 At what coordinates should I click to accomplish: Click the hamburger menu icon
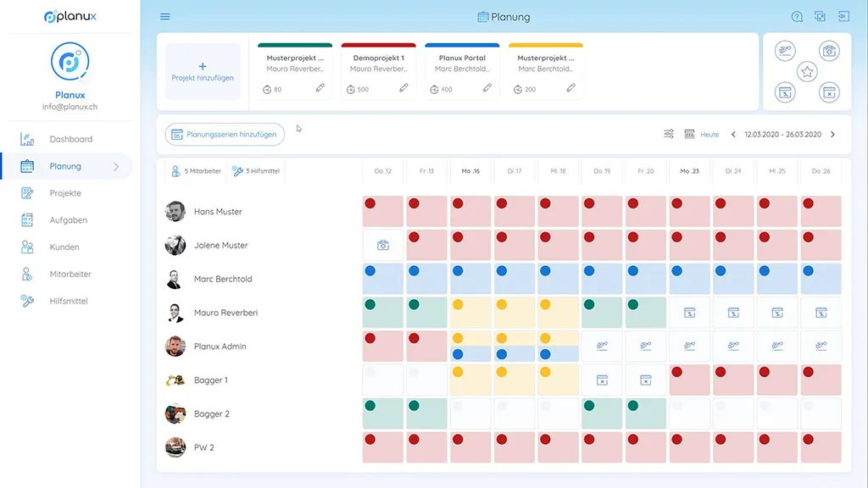pyautogui.click(x=165, y=17)
